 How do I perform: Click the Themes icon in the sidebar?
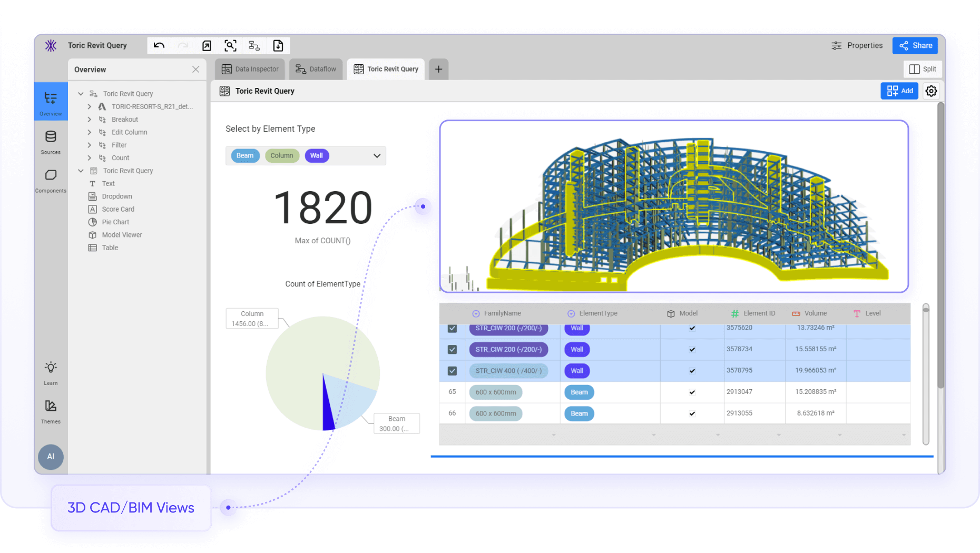click(51, 411)
